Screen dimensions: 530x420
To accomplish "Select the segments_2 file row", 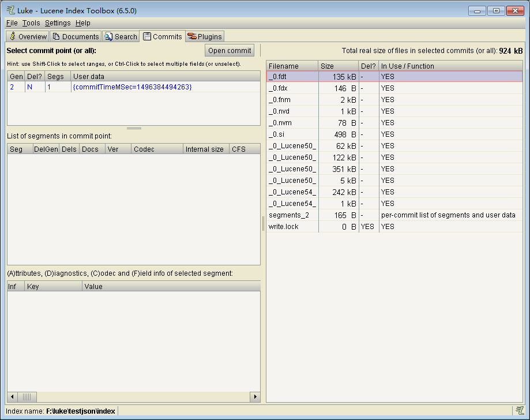I will (x=394, y=215).
